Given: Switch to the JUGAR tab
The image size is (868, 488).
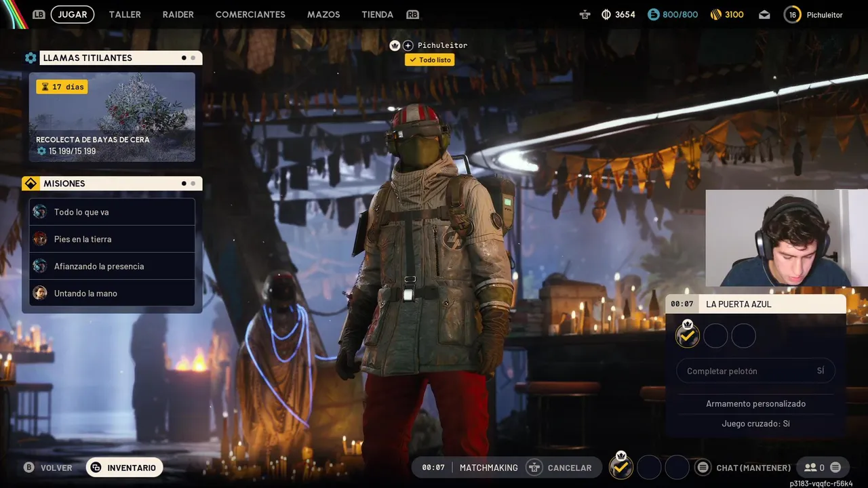Looking at the screenshot, I should 73,14.
